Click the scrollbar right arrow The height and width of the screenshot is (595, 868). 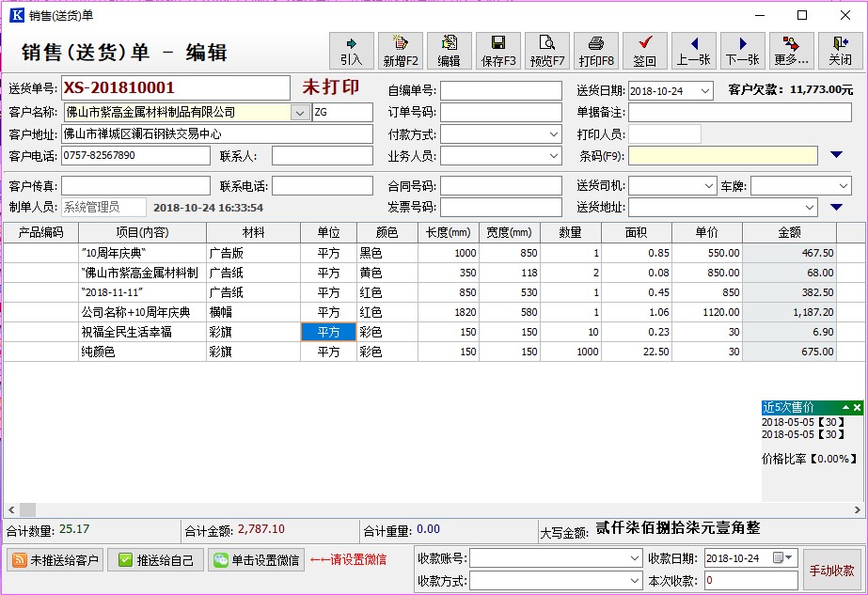[x=857, y=509]
